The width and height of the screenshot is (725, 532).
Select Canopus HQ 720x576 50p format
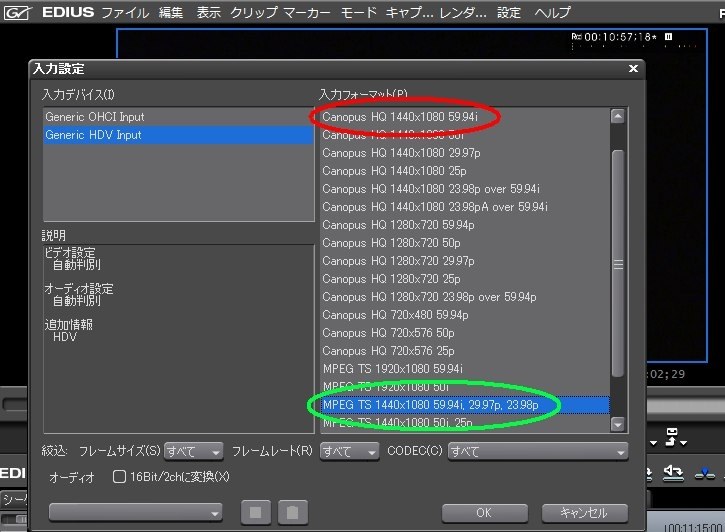tap(465, 333)
